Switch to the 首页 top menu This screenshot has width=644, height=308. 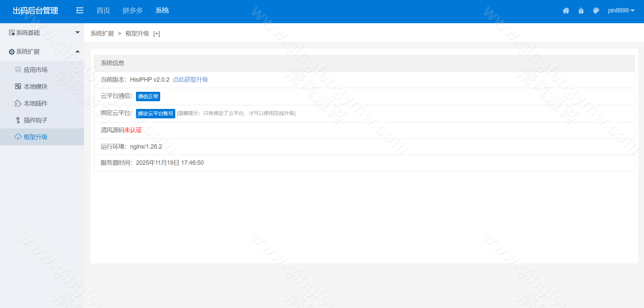(x=103, y=11)
